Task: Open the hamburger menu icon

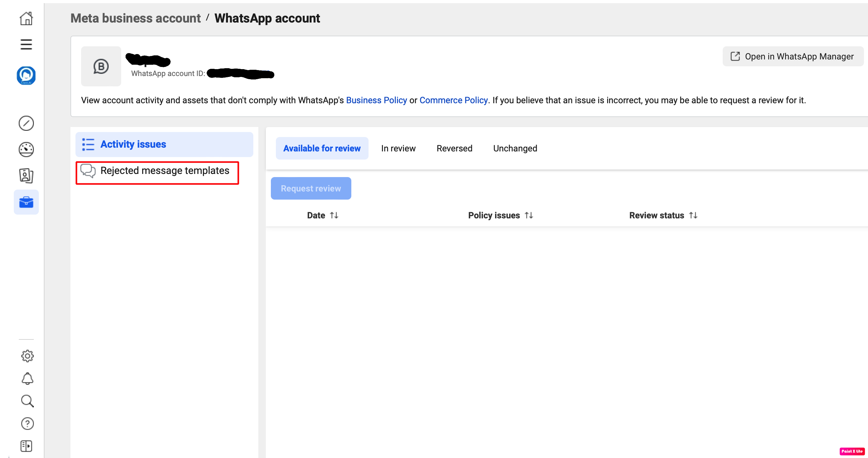Action: pos(26,44)
